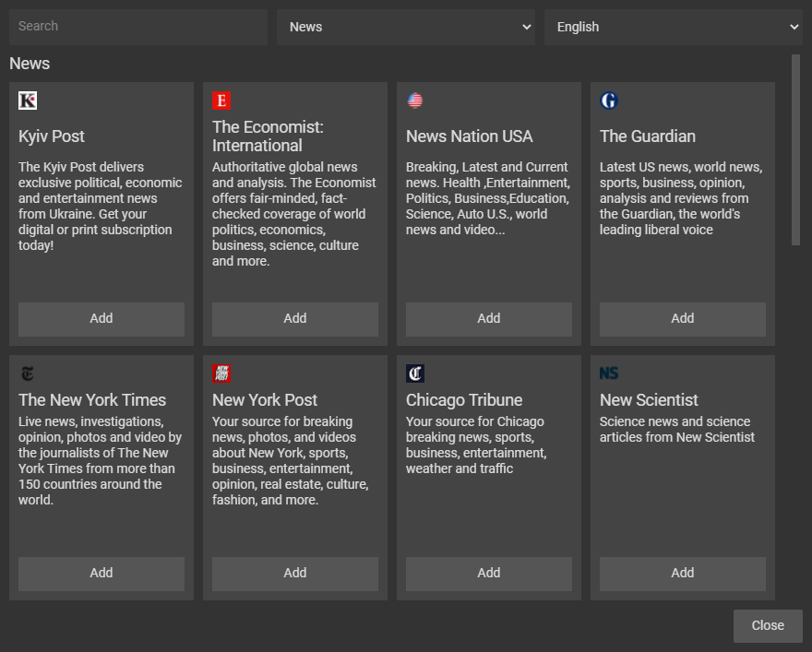Click the Chicago Tribune C icon

coord(415,373)
